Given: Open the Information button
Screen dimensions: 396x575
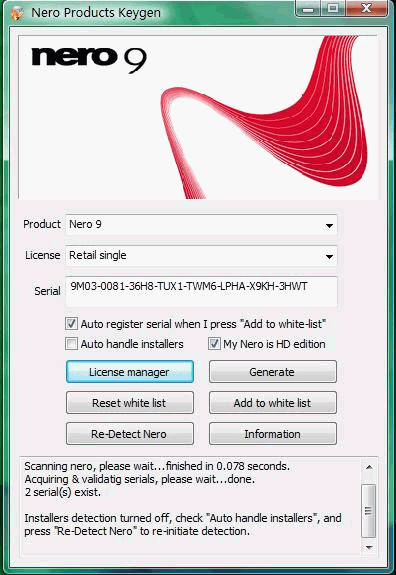Looking at the screenshot, I should [x=273, y=434].
